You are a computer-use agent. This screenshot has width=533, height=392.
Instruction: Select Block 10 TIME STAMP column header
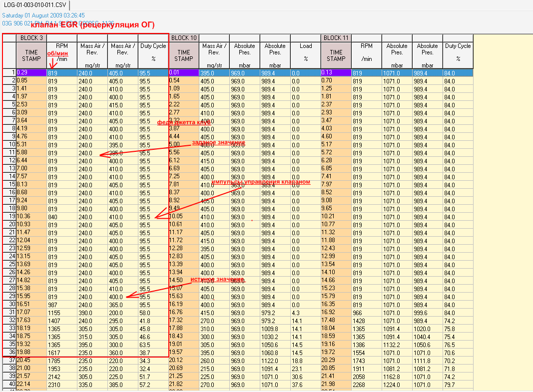pos(184,55)
